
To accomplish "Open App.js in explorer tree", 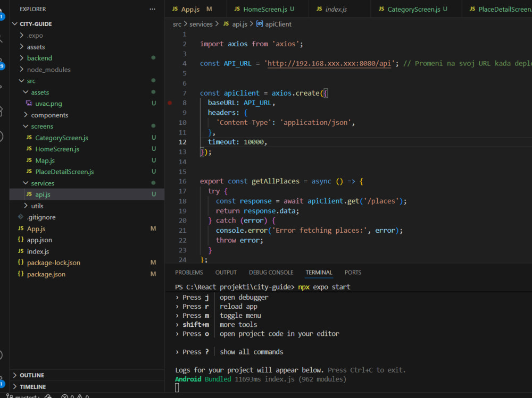I will (36, 228).
